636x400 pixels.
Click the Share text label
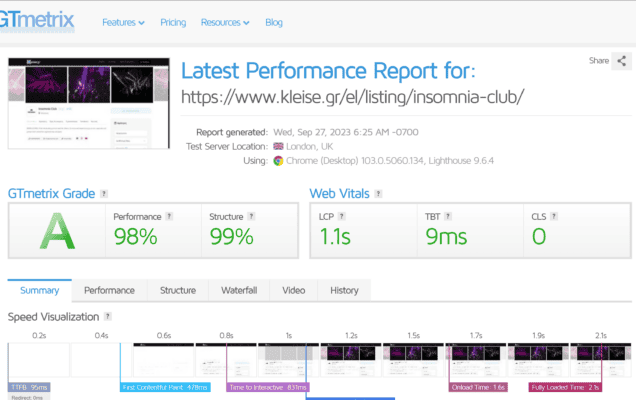599,60
